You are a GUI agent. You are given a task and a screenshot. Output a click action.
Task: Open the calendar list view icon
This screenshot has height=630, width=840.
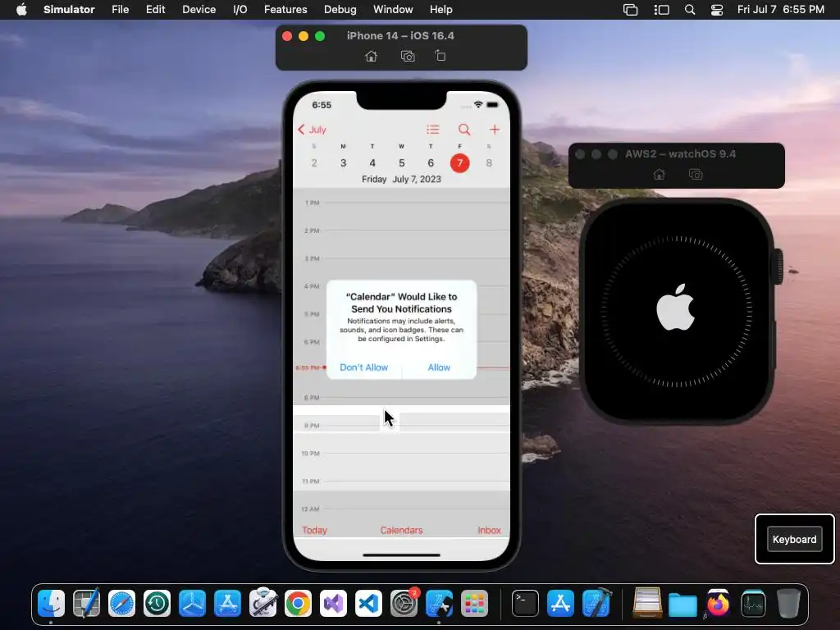coord(433,130)
